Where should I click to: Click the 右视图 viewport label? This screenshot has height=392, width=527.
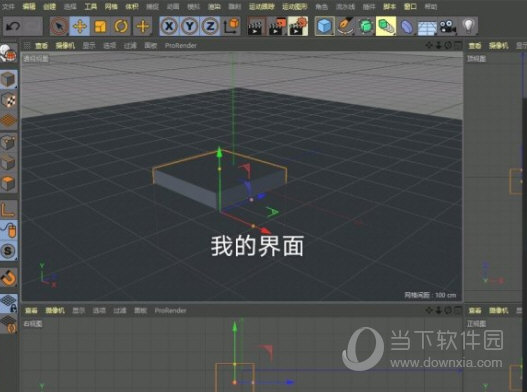pyautogui.click(x=33, y=323)
